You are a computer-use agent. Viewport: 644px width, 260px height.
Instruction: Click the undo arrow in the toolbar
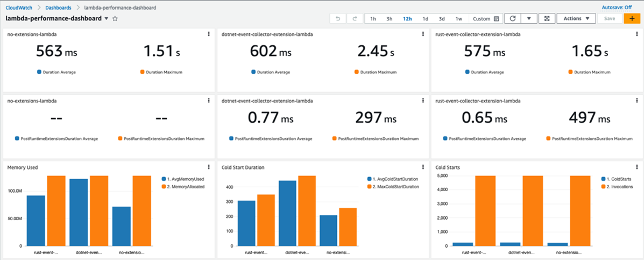tap(338, 19)
